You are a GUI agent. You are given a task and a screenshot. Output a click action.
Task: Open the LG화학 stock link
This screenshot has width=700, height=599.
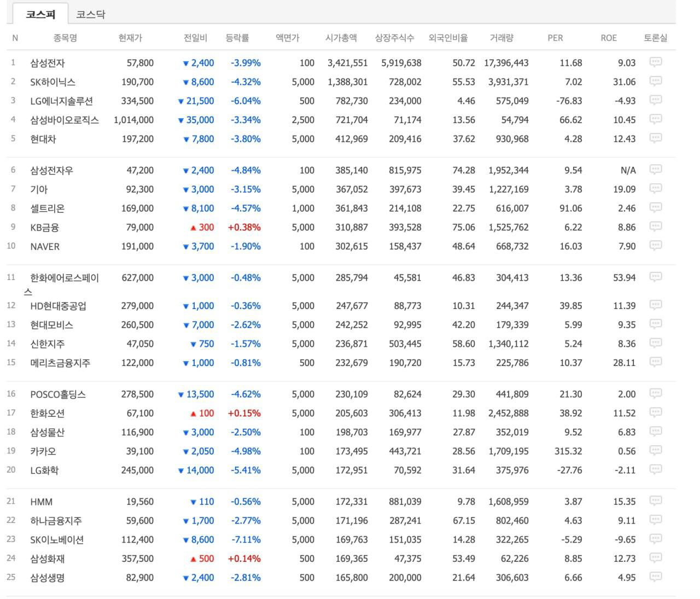click(44, 470)
